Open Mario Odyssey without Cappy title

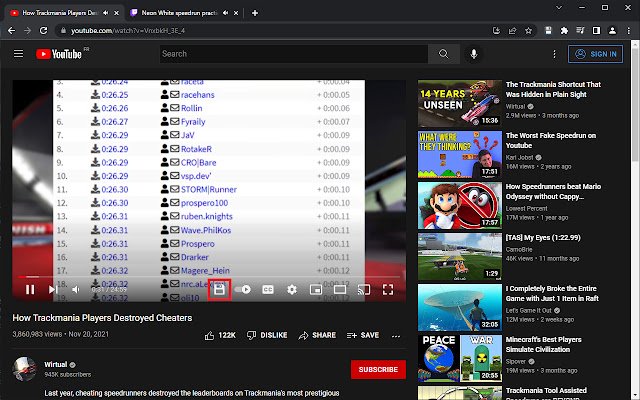[553, 191]
